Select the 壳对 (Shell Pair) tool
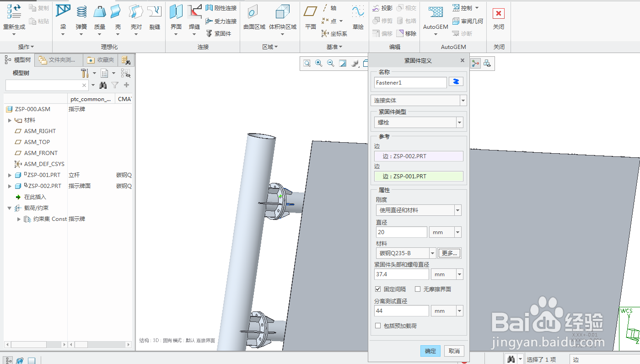The width and height of the screenshot is (640, 364). pos(136,11)
